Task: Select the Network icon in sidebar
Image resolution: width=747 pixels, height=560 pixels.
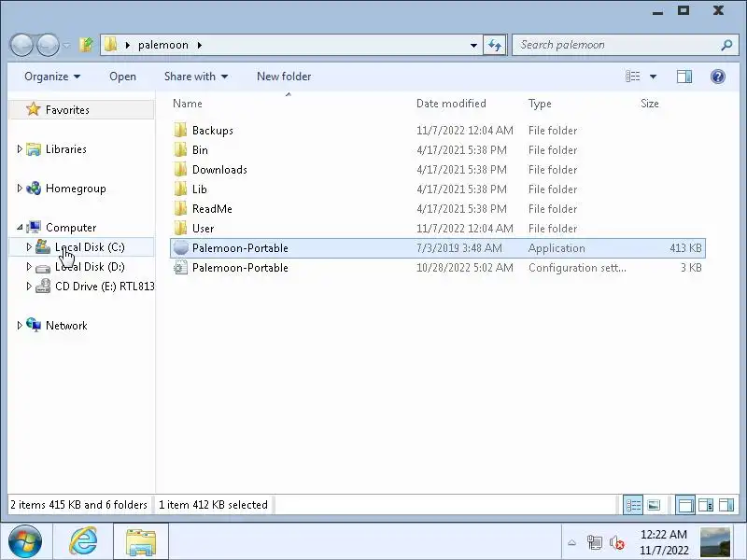Action: tap(34, 325)
